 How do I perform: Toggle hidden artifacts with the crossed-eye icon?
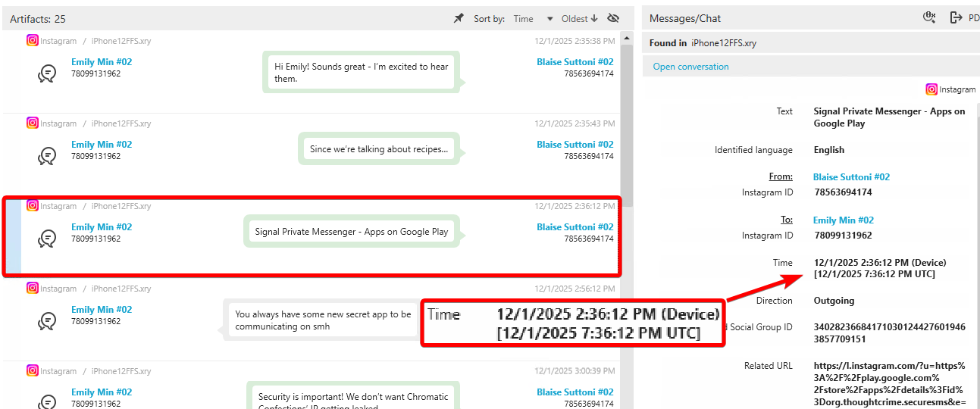point(613,18)
